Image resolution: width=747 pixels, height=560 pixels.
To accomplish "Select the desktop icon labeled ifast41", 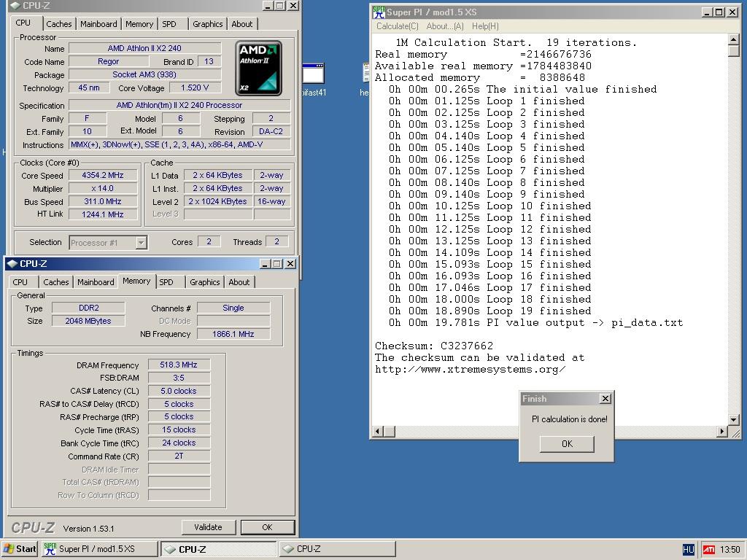I will tap(314, 80).
